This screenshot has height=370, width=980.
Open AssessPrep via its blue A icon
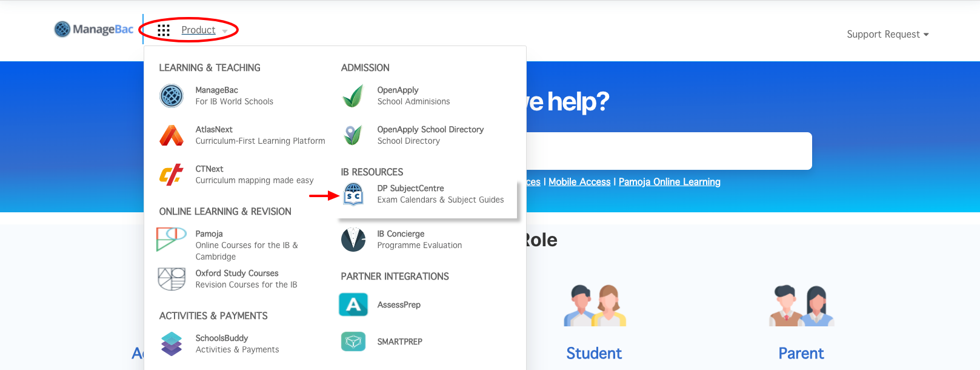point(353,304)
